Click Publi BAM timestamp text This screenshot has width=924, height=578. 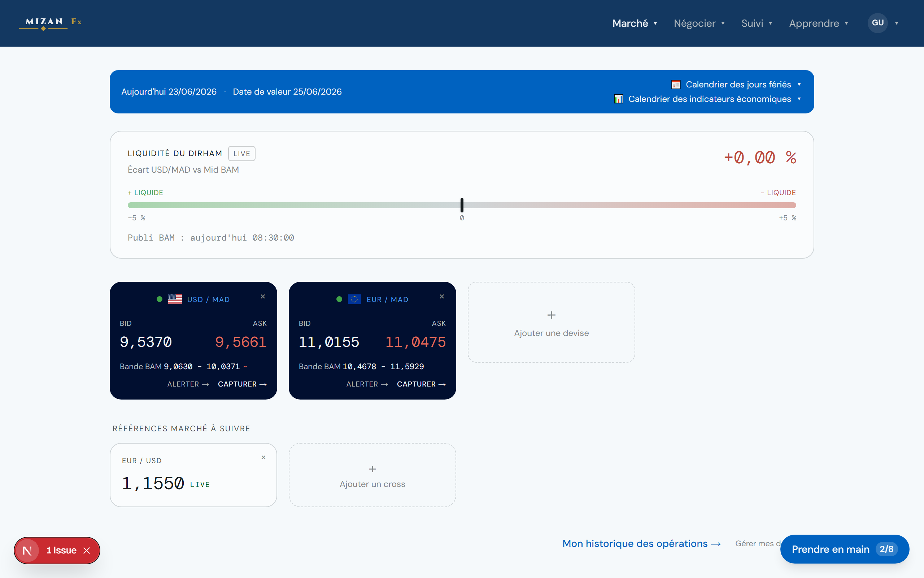[x=211, y=238]
